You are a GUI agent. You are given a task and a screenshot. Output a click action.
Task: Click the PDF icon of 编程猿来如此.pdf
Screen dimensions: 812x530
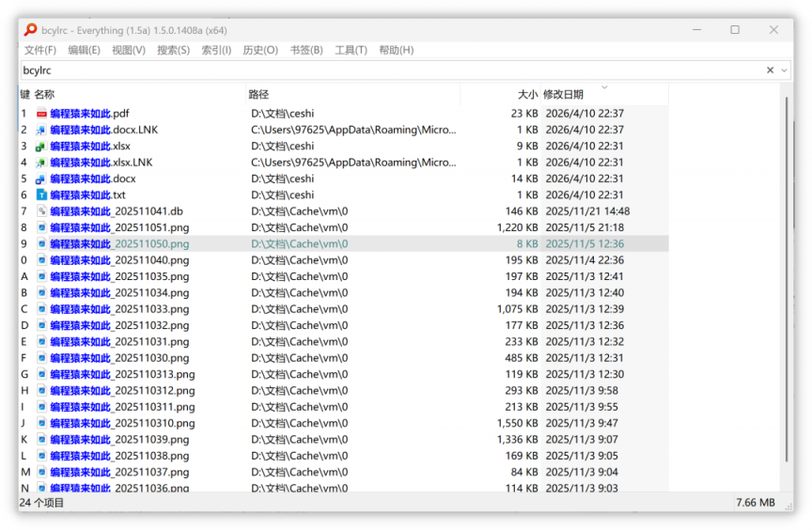pos(41,114)
